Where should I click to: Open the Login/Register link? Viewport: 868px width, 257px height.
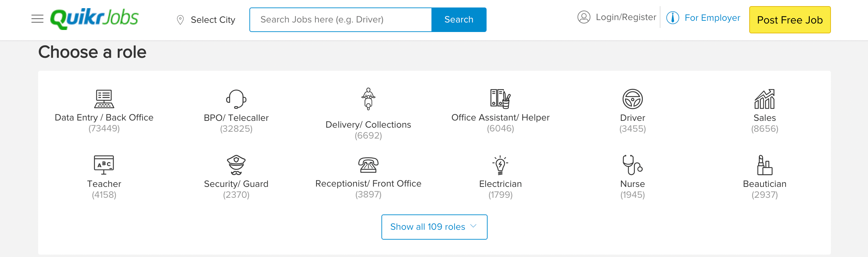626,17
